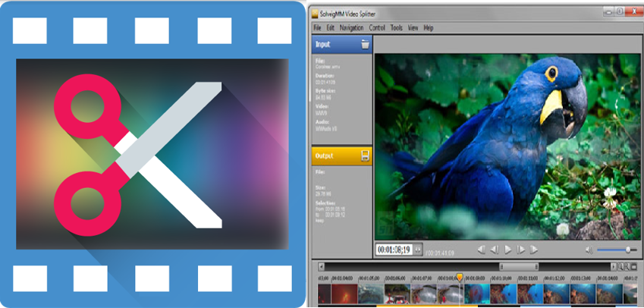This screenshot has height=308, width=644.
Task: Click the orange playhead marker on the timeline
Action: point(460,278)
